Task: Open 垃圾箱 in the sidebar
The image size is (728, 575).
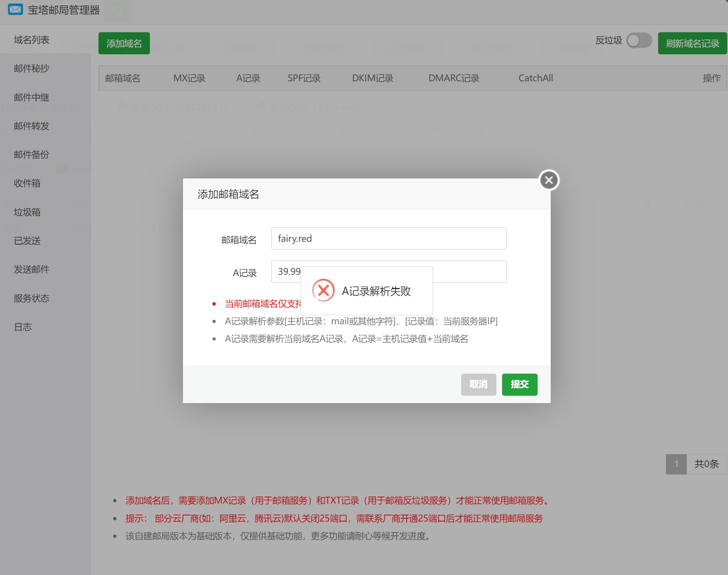Action: tap(27, 212)
